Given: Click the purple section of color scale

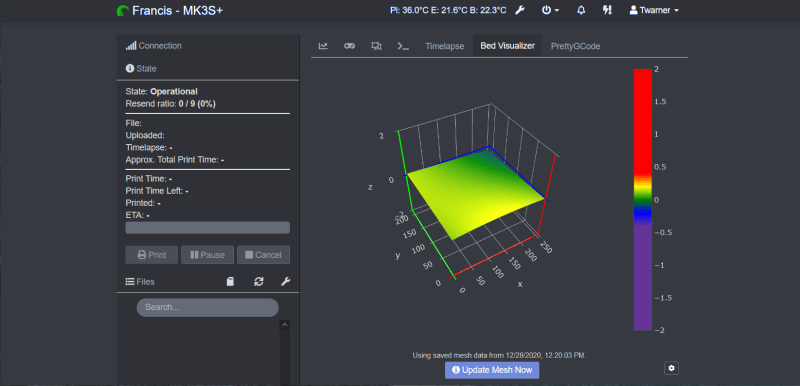Looking at the screenshot, I should [x=642, y=278].
